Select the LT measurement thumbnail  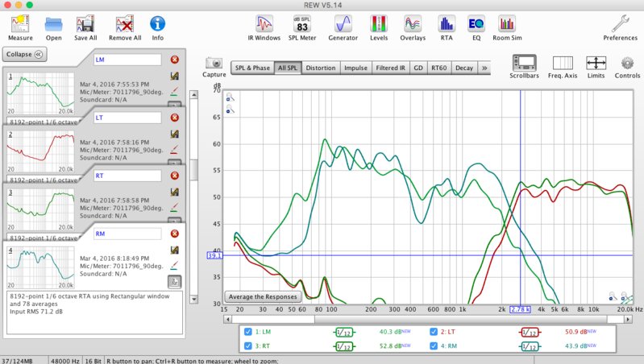click(40, 151)
